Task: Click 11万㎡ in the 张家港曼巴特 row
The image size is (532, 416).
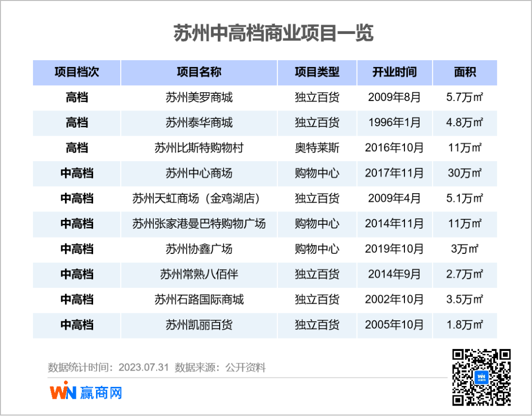Action: pyautogui.click(x=465, y=224)
